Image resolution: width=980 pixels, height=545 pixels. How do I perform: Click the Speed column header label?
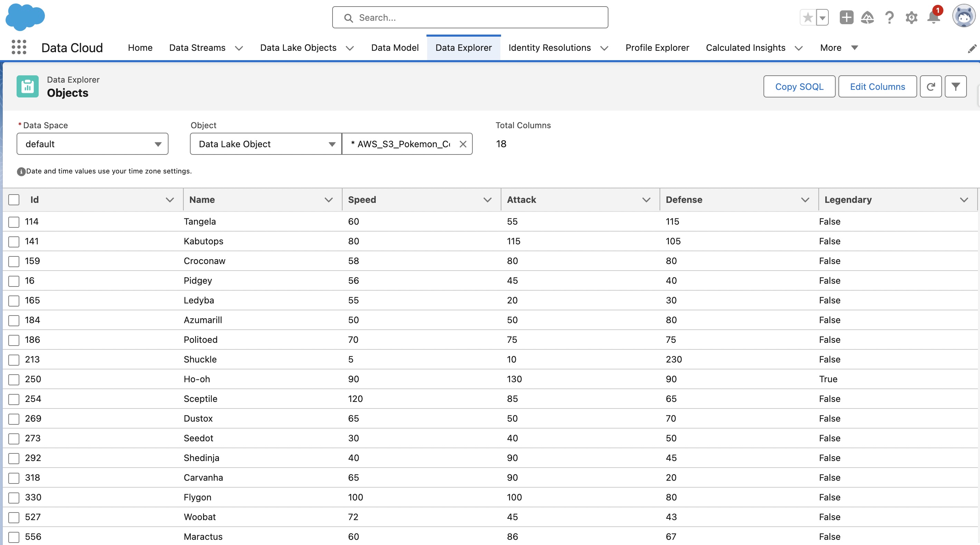pyautogui.click(x=362, y=199)
